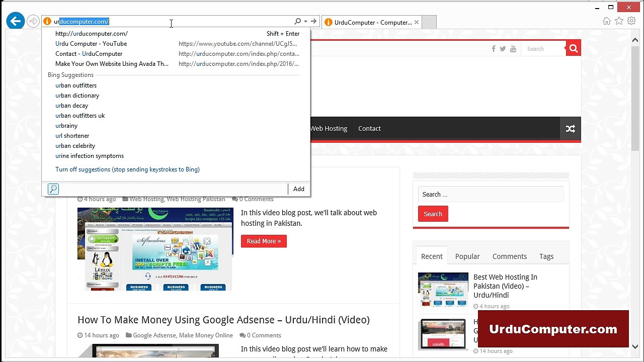Open the site's YouTube icon
The width and height of the screenshot is (644, 362).
coord(513,49)
